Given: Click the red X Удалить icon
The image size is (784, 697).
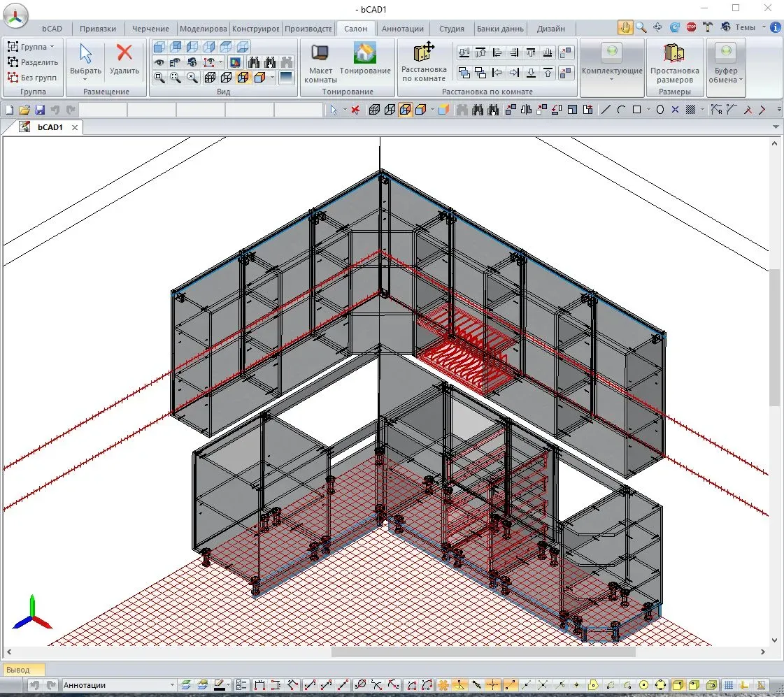Looking at the screenshot, I should pos(124,53).
